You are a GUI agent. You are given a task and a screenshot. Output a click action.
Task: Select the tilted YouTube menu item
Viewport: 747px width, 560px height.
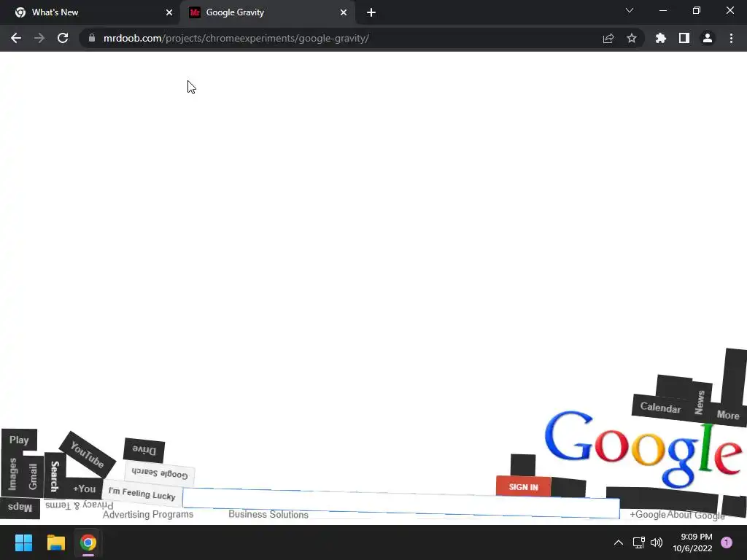pyautogui.click(x=88, y=454)
